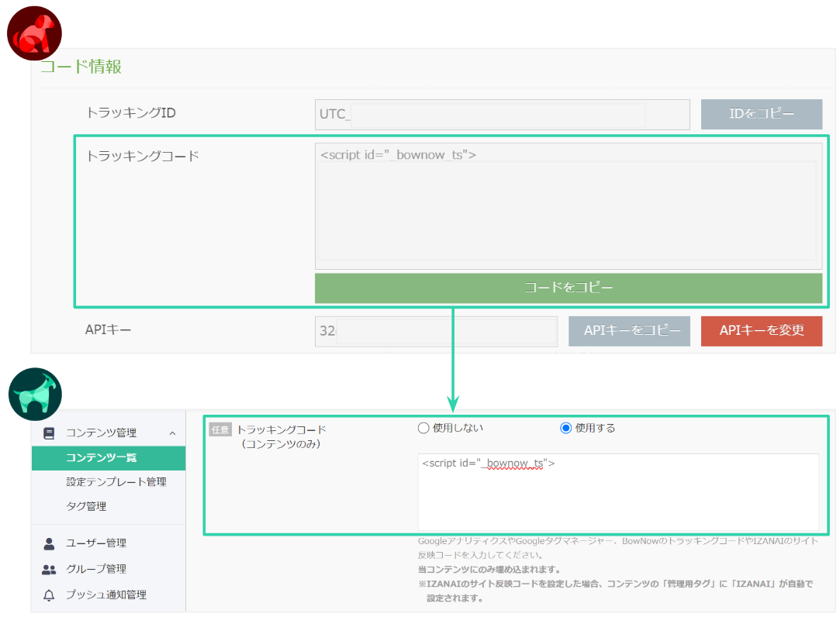Click the bell icon beside プッシュ通知管理
The height and width of the screenshot is (617, 840).
(49, 595)
